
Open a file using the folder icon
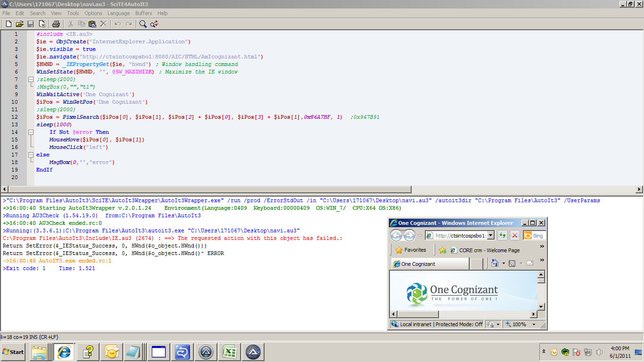tap(19, 24)
